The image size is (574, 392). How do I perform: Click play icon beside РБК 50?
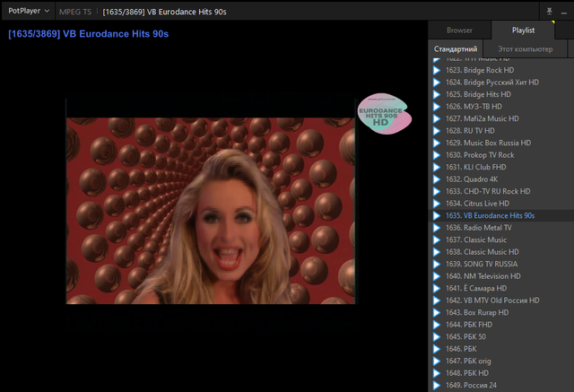437,336
